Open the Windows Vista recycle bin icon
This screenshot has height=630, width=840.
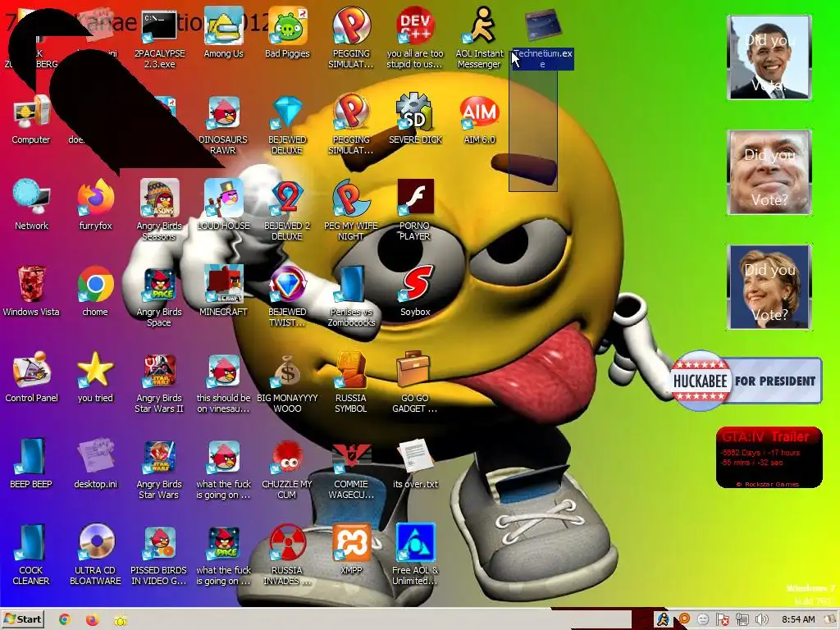click(31, 291)
